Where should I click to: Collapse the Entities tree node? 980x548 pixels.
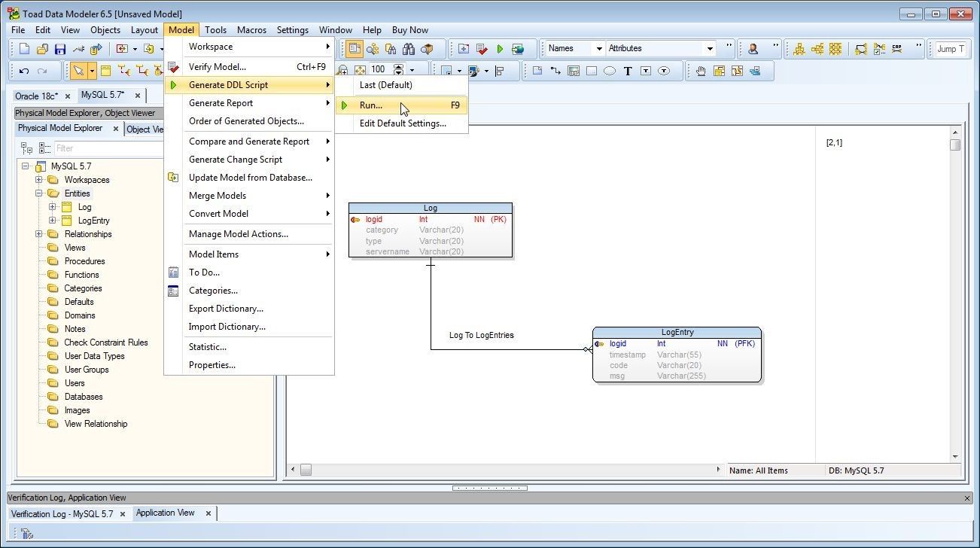click(x=39, y=193)
